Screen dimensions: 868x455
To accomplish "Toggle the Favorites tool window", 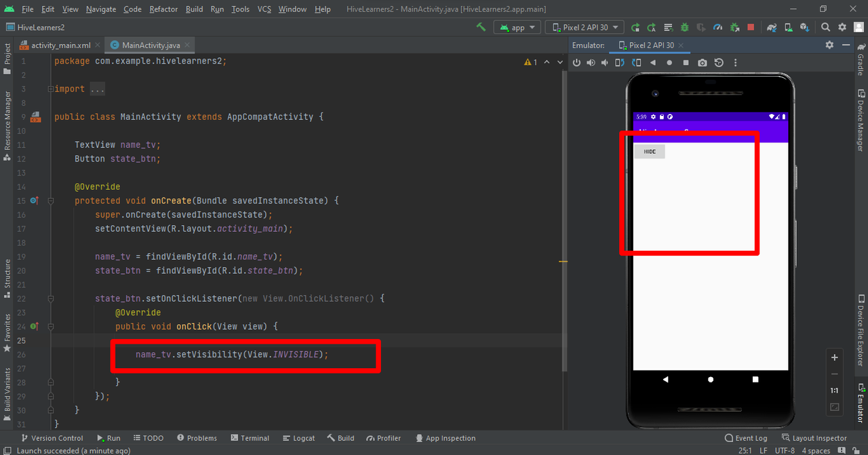I will point(7,332).
